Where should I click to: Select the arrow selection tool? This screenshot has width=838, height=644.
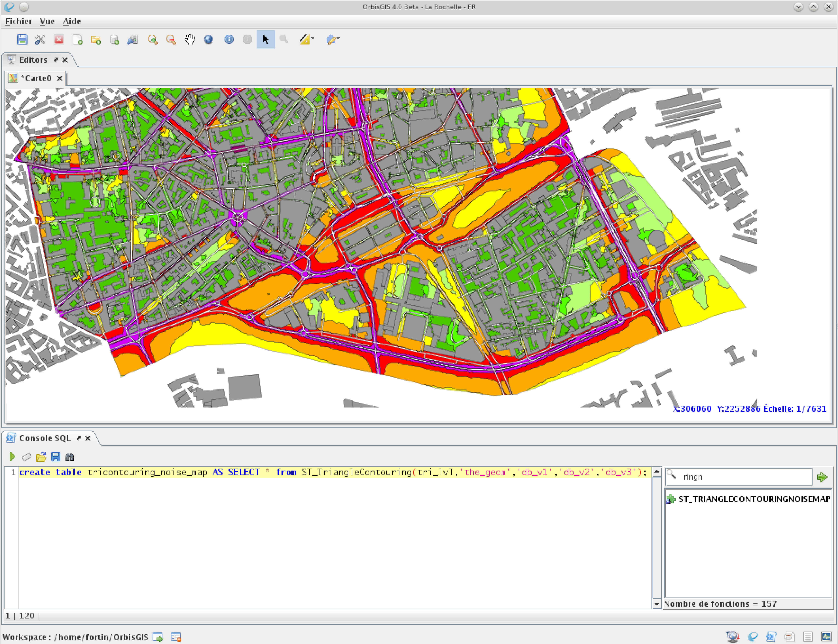coord(265,39)
